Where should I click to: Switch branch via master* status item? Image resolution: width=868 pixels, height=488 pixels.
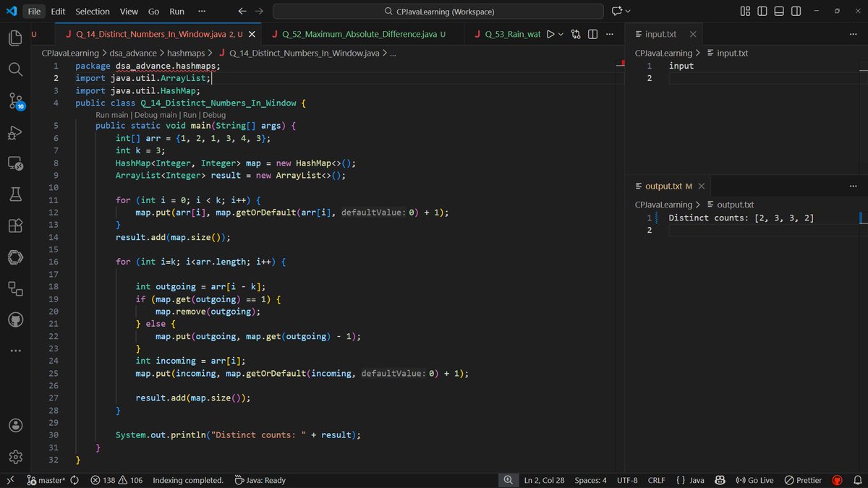(46, 480)
